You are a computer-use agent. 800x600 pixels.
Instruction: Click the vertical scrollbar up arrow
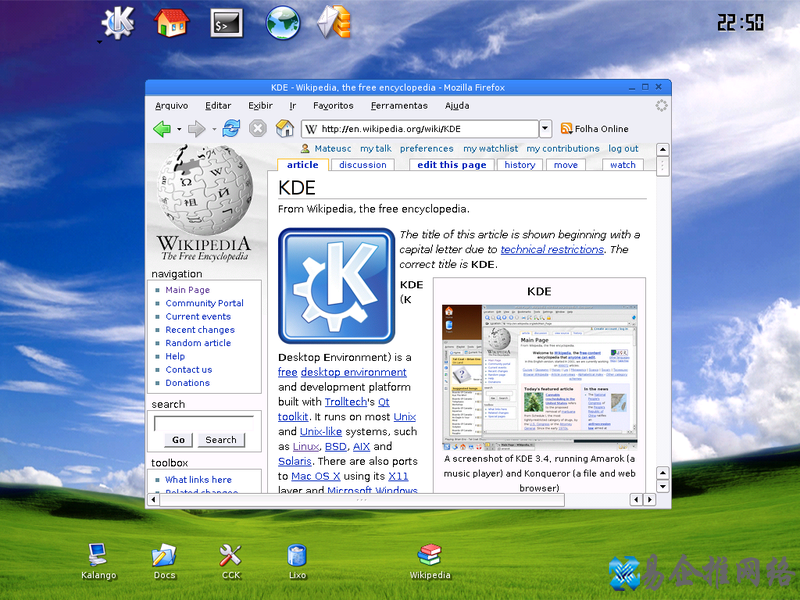pyautogui.click(x=662, y=149)
